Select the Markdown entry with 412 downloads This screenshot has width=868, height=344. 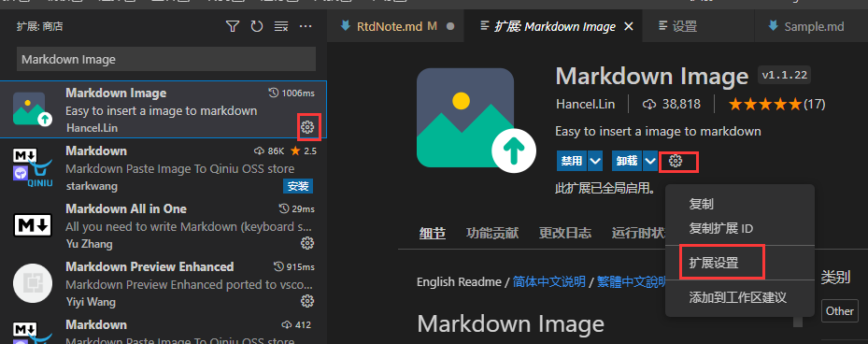pos(164,329)
